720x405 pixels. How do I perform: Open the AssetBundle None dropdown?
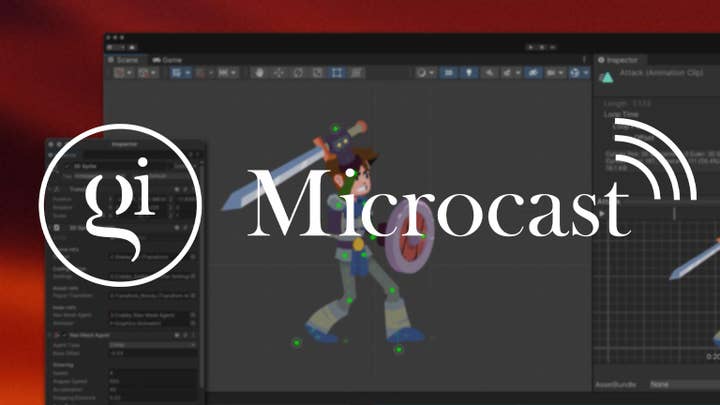point(685,384)
